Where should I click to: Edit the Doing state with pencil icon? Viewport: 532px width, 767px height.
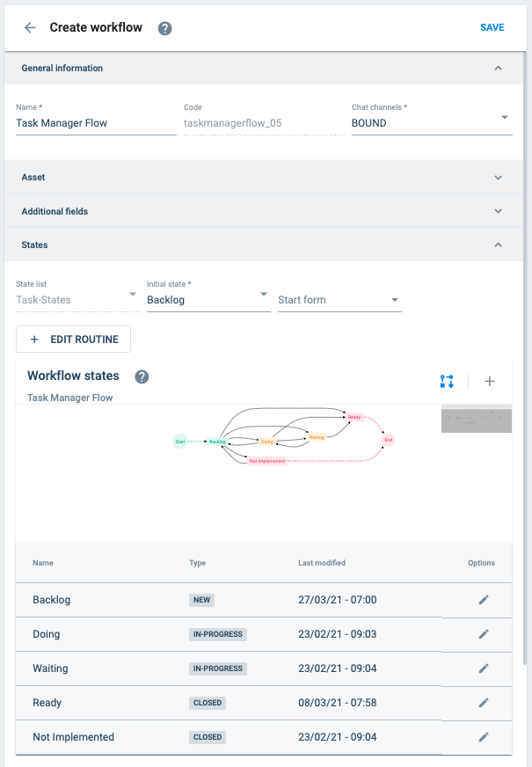(484, 634)
